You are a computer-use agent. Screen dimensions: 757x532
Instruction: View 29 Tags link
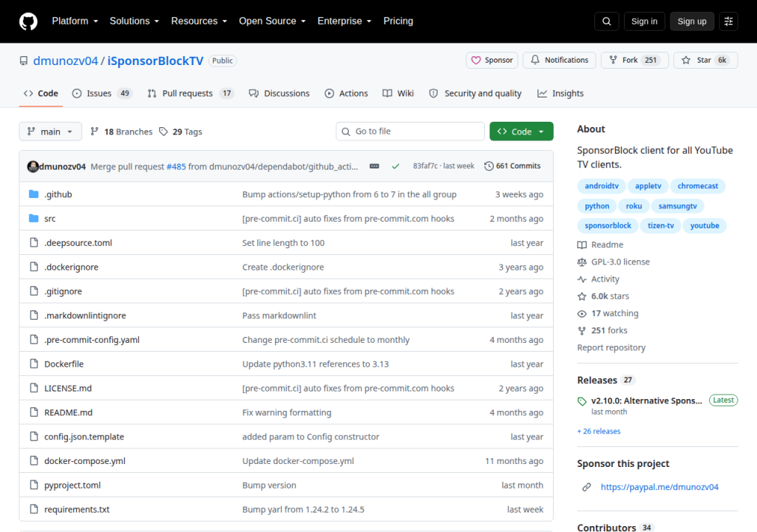(x=181, y=132)
